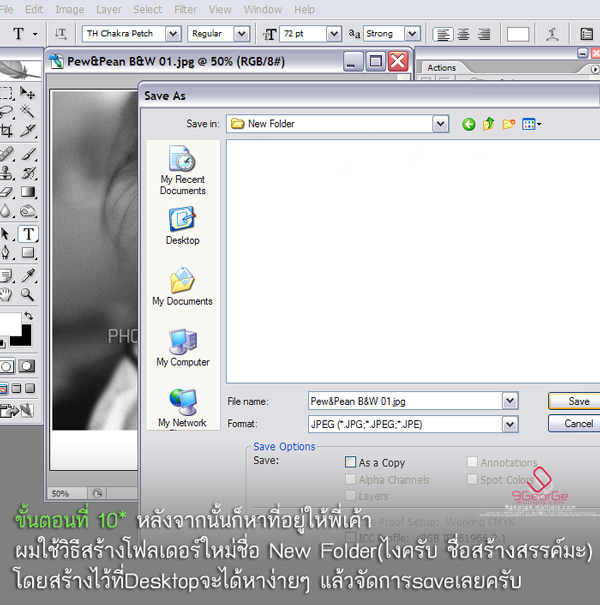Select the Eraser tool
Image resolution: width=600 pixels, height=605 pixels.
7,192
